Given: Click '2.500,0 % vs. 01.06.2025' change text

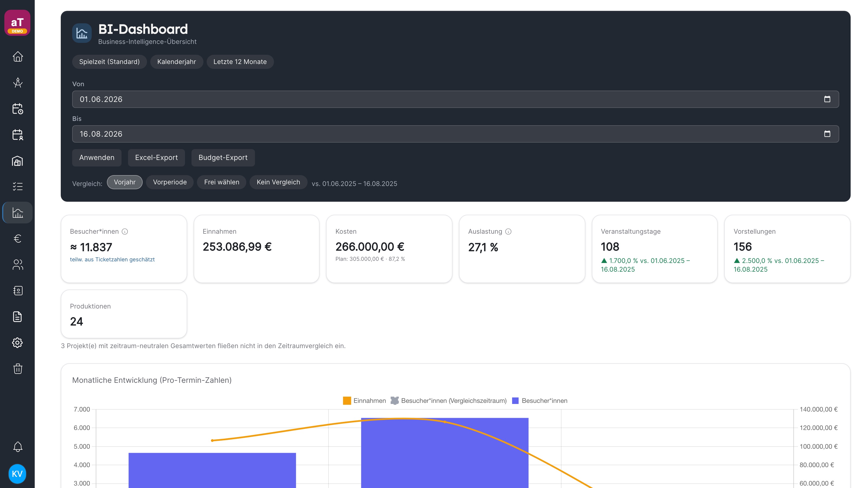Looking at the screenshot, I should (779, 265).
